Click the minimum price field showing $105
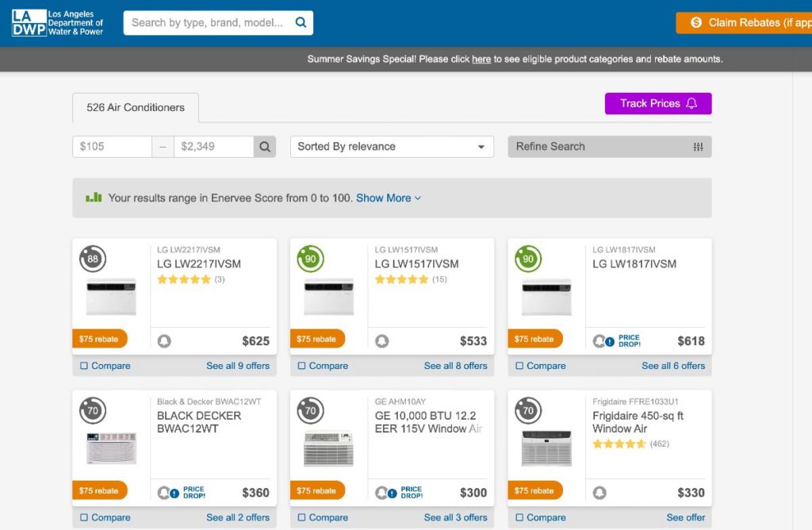The image size is (812, 530). 112,147
